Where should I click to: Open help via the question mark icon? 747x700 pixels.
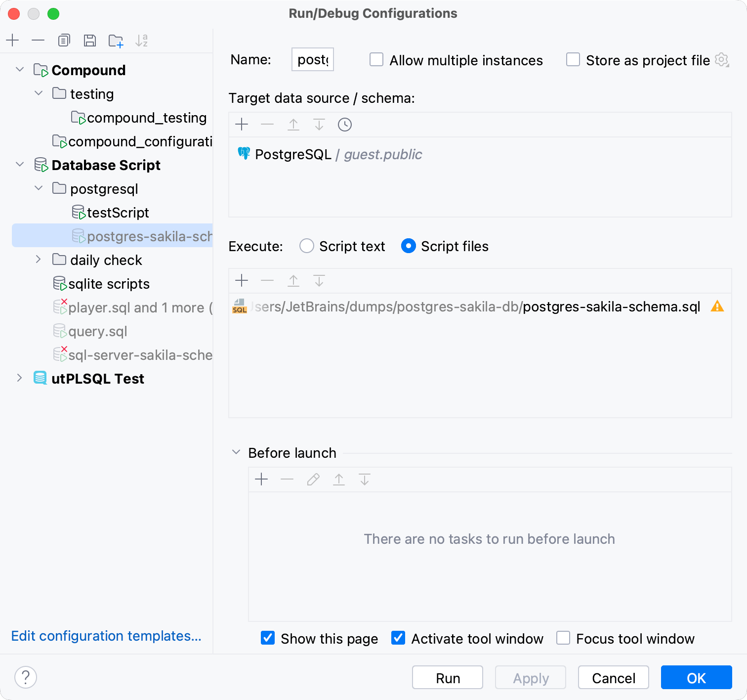point(26,677)
